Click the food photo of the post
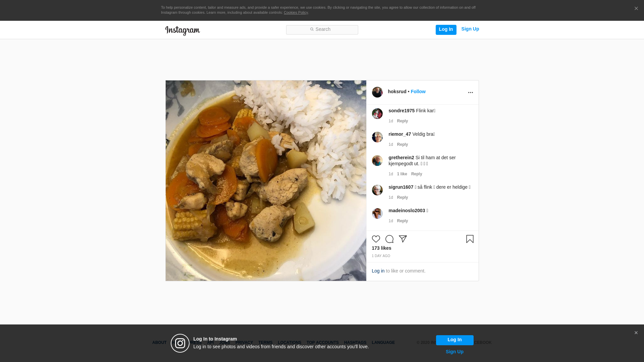The width and height of the screenshot is (644, 362). (x=266, y=181)
